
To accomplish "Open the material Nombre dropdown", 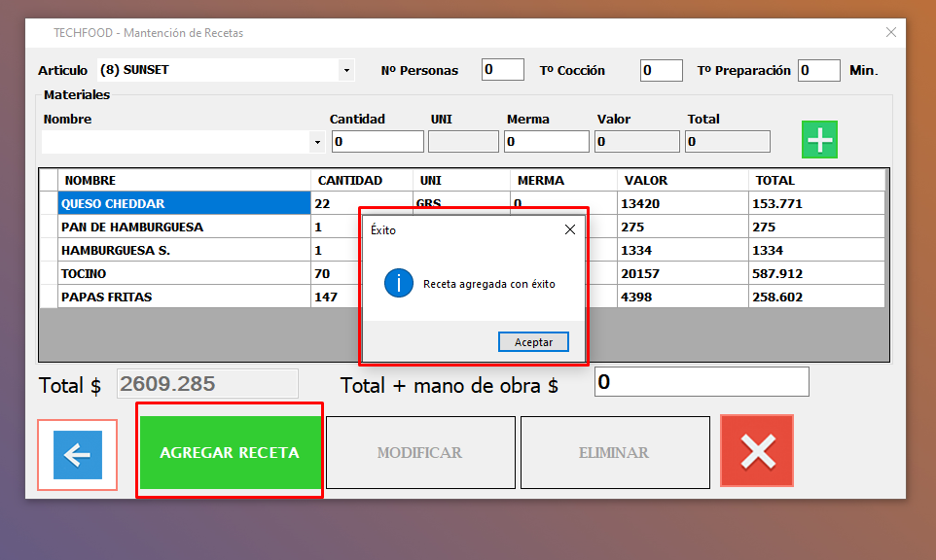I will tap(317, 143).
